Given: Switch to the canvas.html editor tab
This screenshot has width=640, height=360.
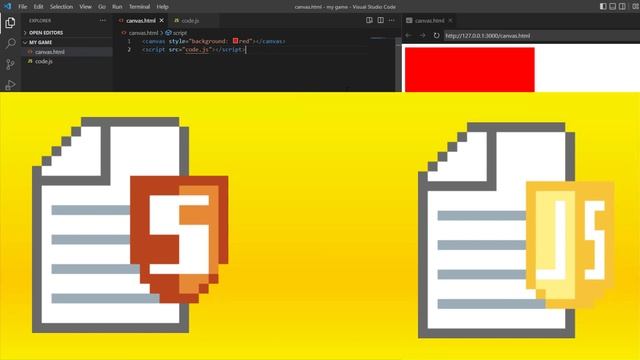Looking at the screenshot, I should (x=141, y=20).
